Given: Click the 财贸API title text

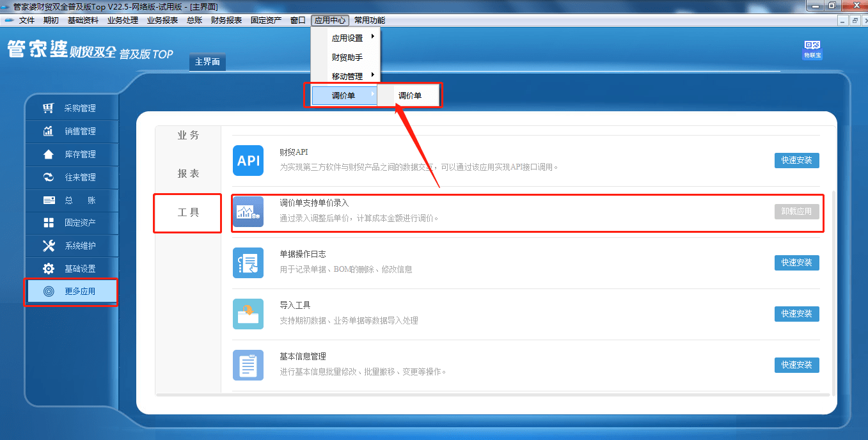Looking at the screenshot, I should 294,152.
